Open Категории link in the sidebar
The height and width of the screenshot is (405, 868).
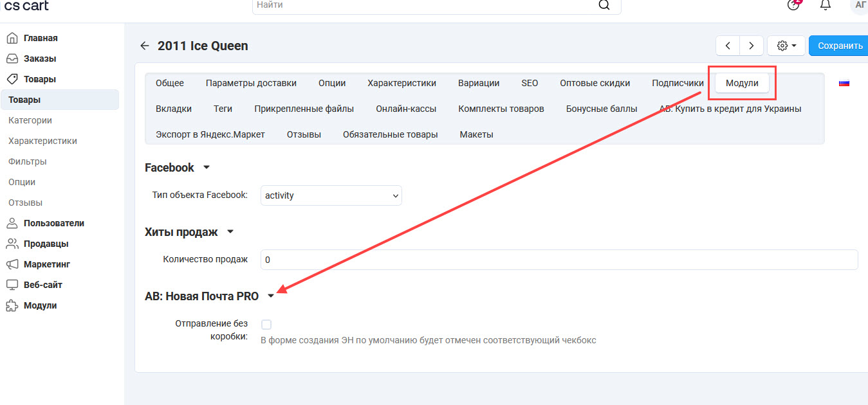[x=30, y=120]
